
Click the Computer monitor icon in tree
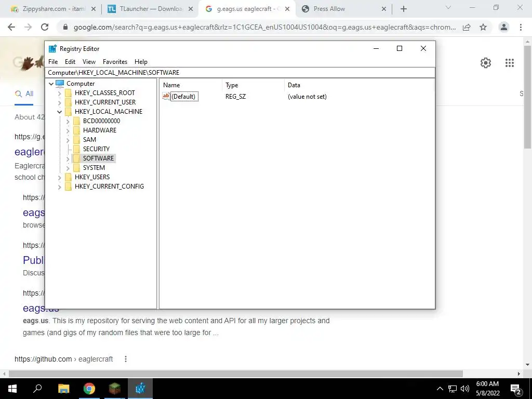click(x=60, y=84)
